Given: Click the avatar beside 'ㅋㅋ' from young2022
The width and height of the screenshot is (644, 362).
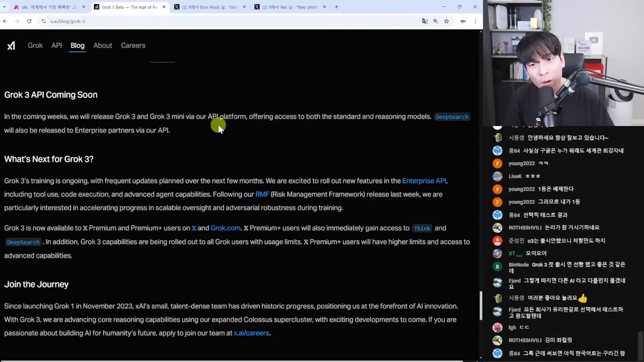Looking at the screenshot, I should coord(497,163).
